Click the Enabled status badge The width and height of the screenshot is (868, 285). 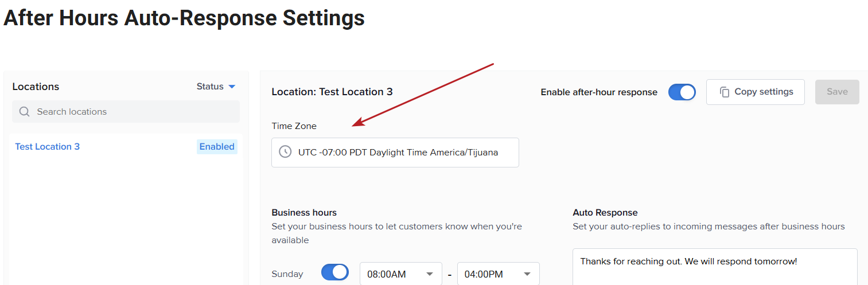pos(217,147)
